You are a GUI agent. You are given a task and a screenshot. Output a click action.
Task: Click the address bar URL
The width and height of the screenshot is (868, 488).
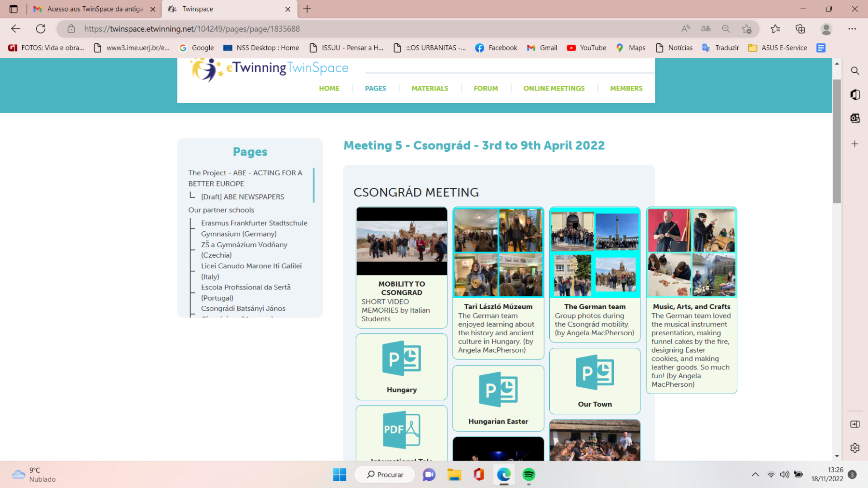192,29
